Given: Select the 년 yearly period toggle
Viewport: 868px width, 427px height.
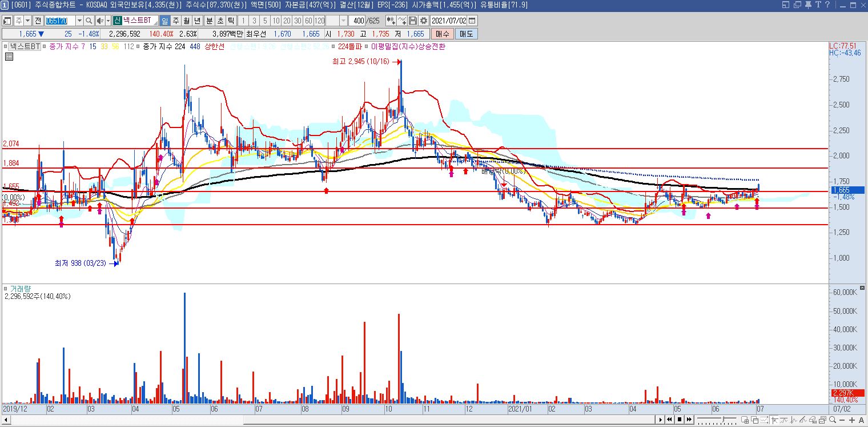Looking at the screenshot, I should [x=197, y=21].
